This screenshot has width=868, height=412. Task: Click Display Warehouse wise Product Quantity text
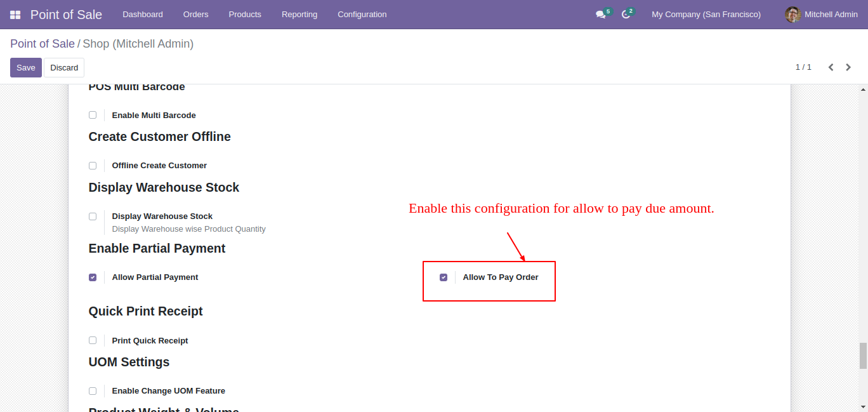coord(188,229)
